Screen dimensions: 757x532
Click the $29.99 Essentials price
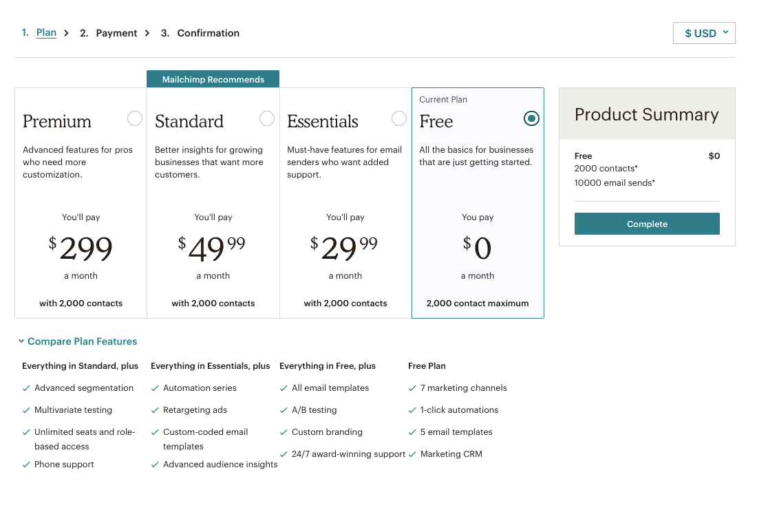[x=344, y=248]
